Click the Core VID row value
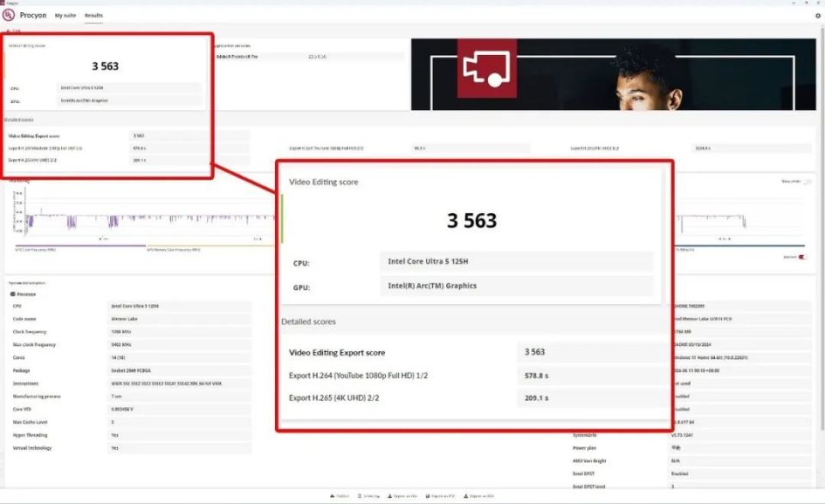Image resolution: width=825 pixels, height=504 pixels. 179,410
